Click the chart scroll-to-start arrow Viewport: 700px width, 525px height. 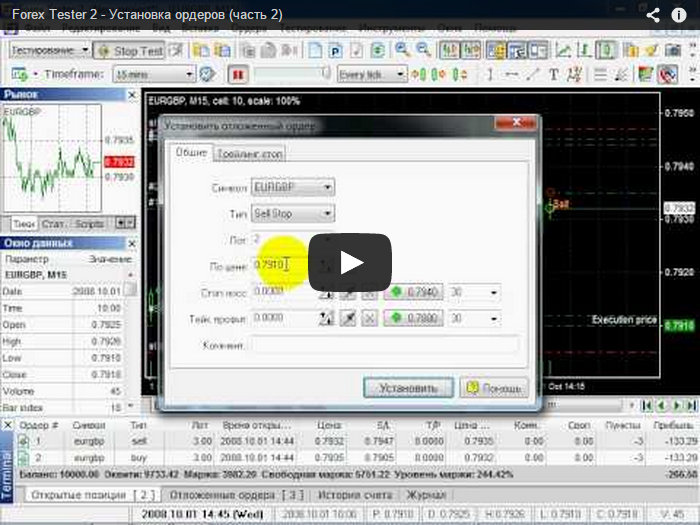pyautogui.click(x=646, y=405)
